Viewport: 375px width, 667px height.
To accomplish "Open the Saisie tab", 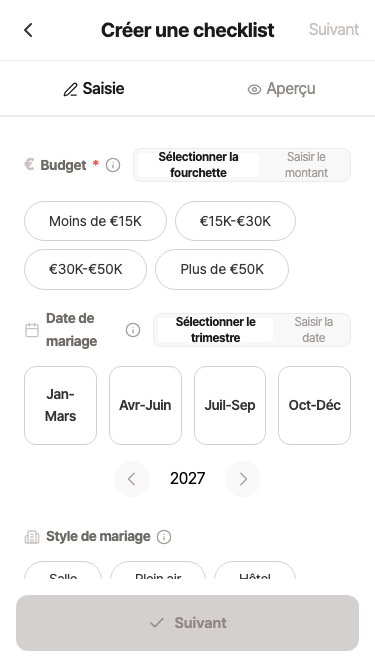I will tap(94, 89).
